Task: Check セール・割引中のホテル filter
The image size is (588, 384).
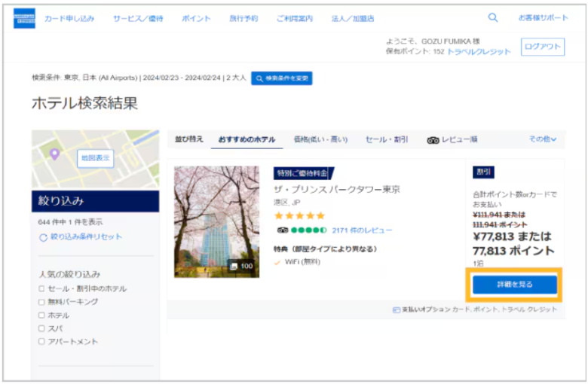Action: (41, 288)
